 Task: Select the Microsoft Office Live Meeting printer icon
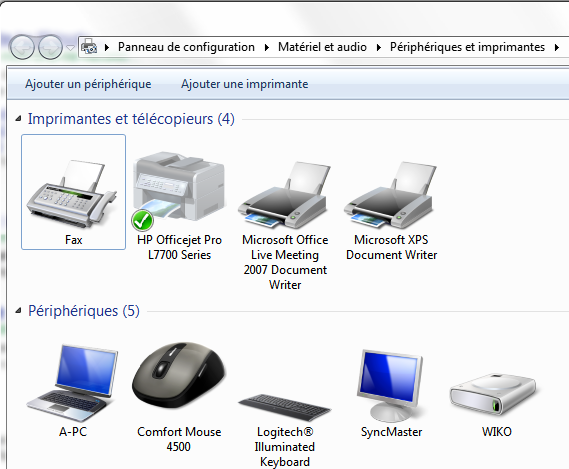(x=285, y=195)
